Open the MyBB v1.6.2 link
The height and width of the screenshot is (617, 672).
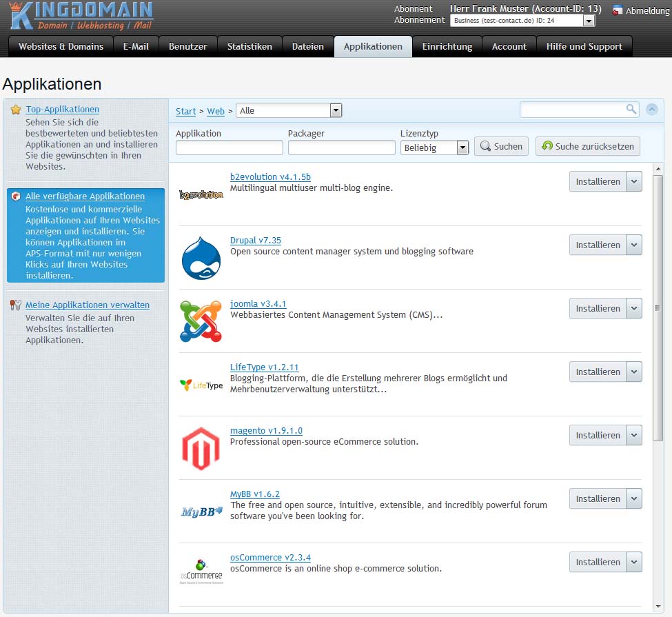(254, 494)
